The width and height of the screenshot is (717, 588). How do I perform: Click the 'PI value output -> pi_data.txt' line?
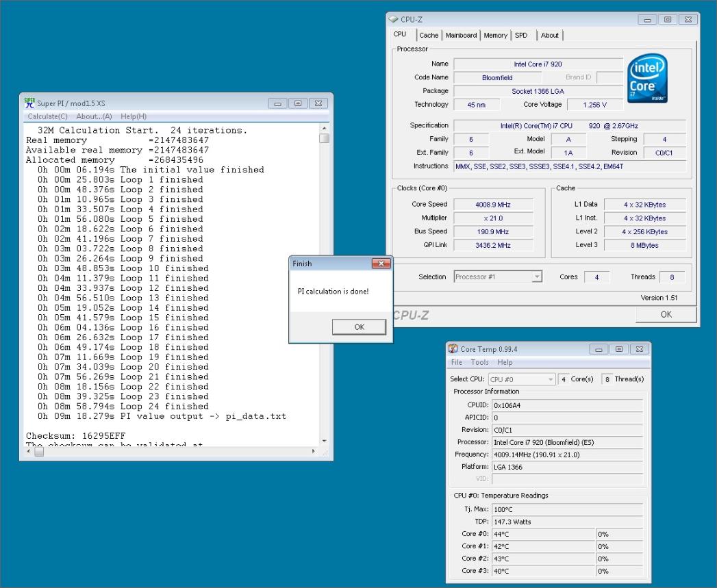(x=162, y=416)
